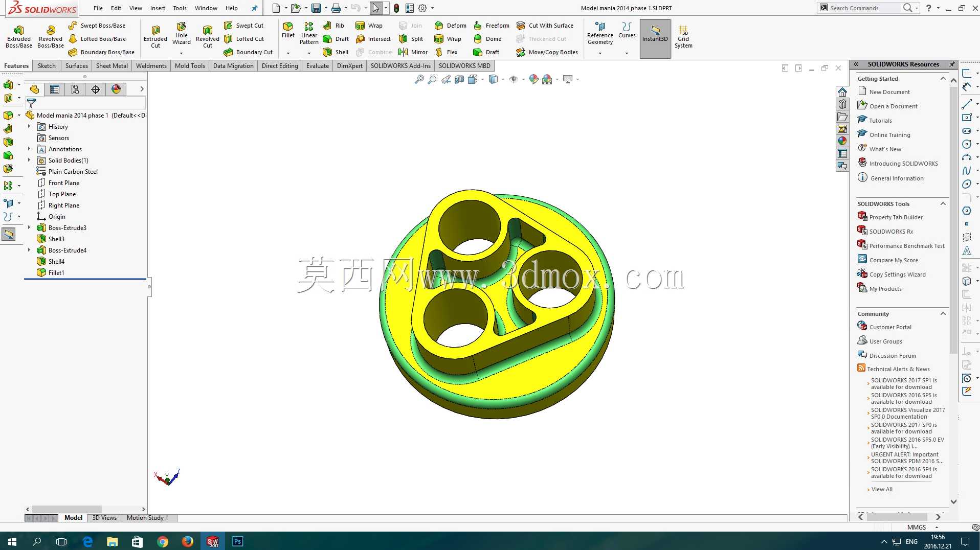
Task: Switch to the Evaluate tab
Action: point(318,66)
